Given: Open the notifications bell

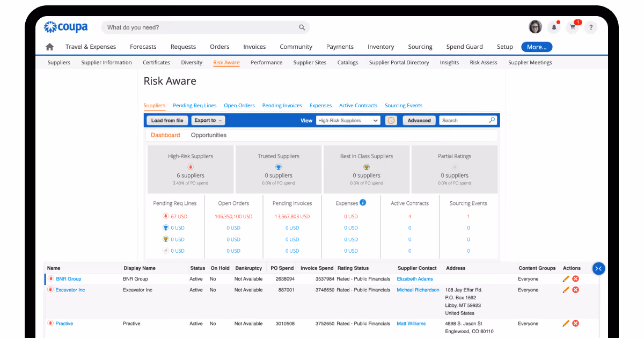Looking at the screenshot, I should [x=554, y=27].
